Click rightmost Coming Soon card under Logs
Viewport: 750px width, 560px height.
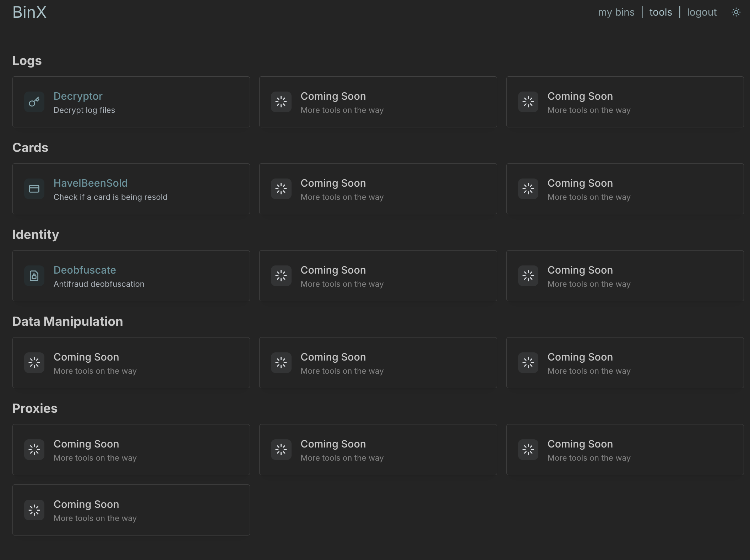[625, 102]
